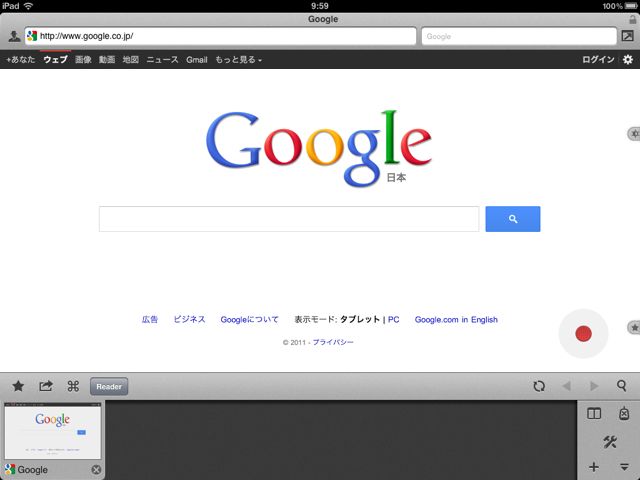Open the 画像 images menu item
The width and height of the screenshot is (640, 480).
83,60
